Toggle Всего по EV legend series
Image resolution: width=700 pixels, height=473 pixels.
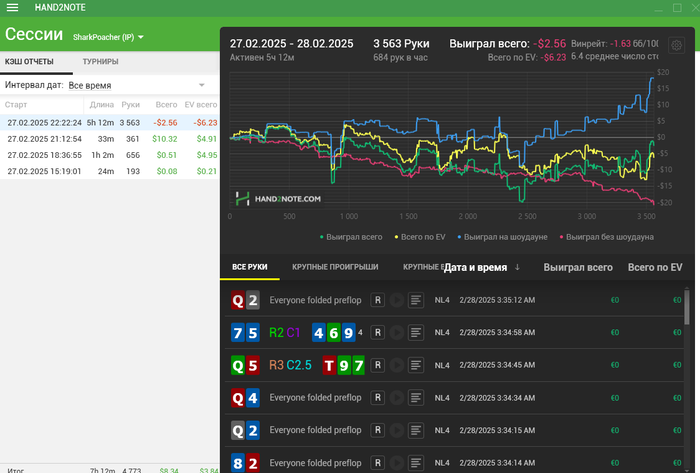[x=420, y=237]
